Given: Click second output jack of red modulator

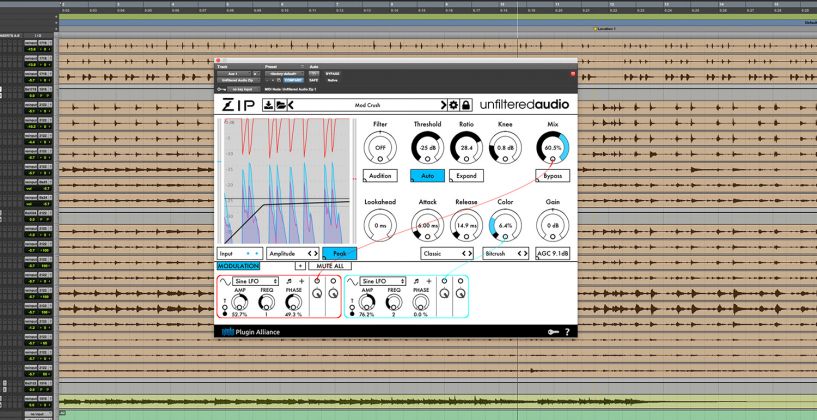Looking at the screenshot, I should pyautogui.click(x=333, y=281).
